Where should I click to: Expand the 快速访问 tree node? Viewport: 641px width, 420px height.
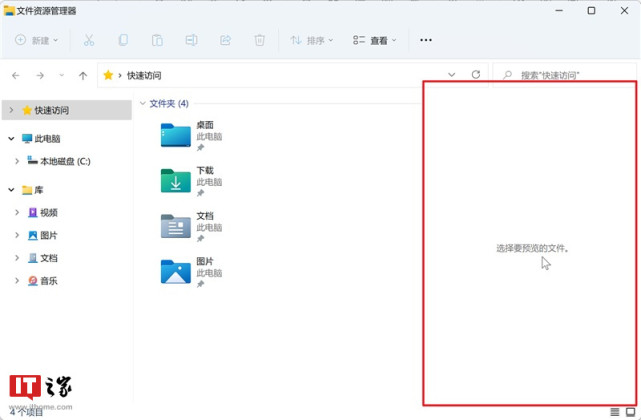click(x=11, y=110)
